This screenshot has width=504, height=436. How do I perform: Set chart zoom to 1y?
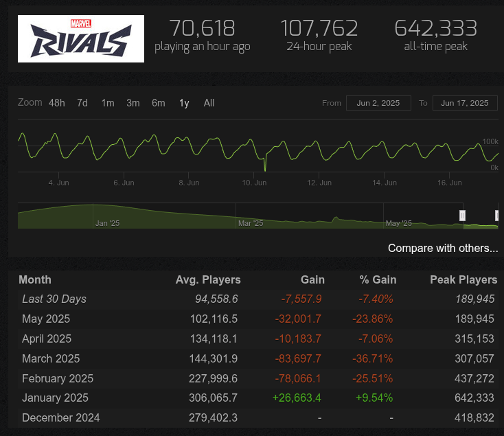click(x=184, y=103)
